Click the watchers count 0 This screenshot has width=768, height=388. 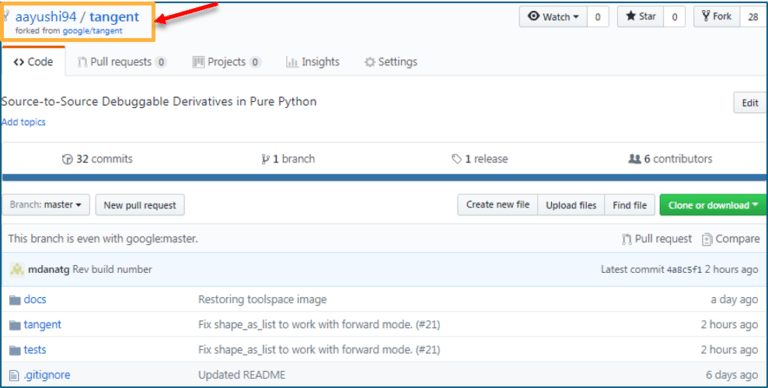pyautogui.click(x=598, y=17)
